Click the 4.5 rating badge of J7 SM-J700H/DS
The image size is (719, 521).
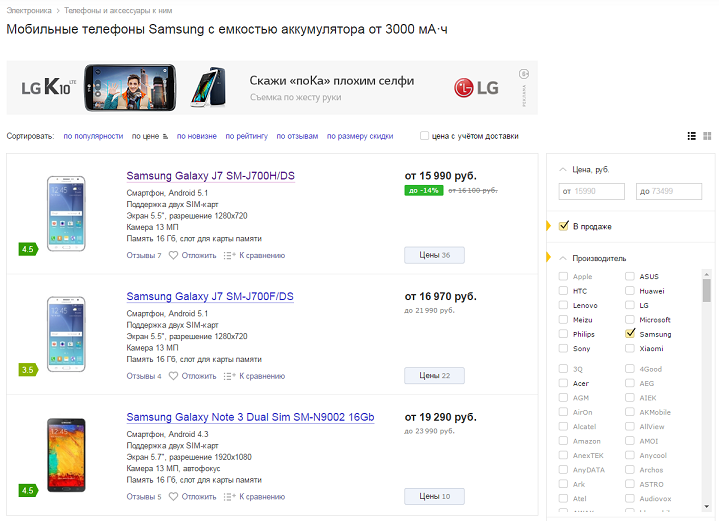28,249
